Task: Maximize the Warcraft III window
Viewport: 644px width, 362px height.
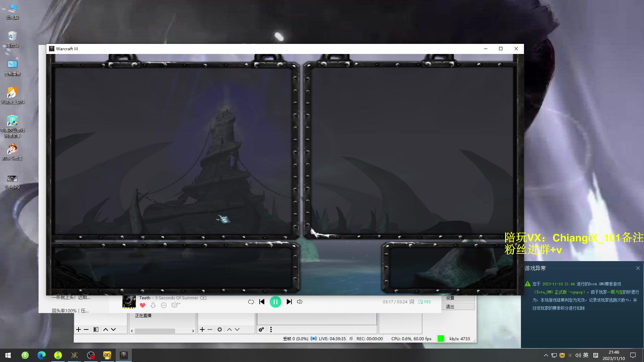Action: point(501,49)
